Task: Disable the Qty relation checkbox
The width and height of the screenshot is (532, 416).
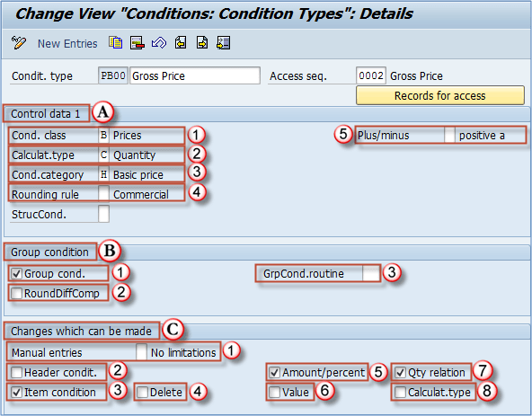Action: [x=400, y=373]
